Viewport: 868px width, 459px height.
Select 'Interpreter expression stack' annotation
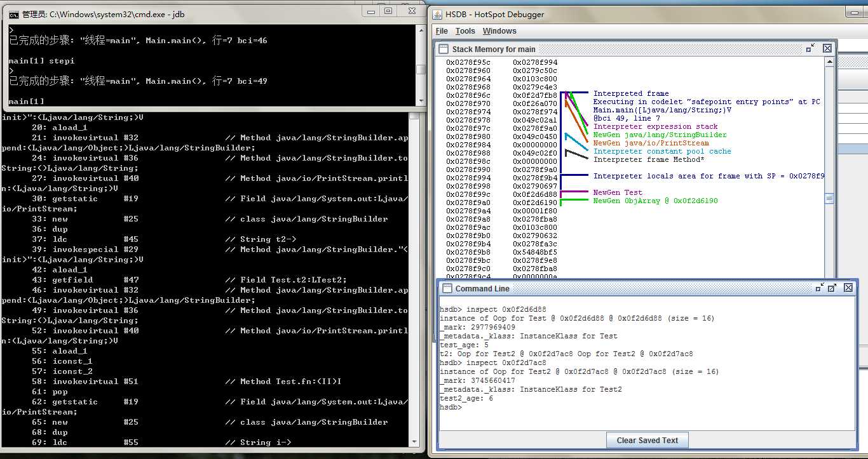point(656,126)
